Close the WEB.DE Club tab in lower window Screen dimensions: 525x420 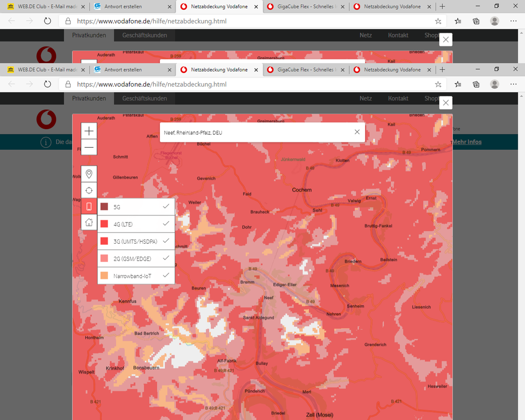click(x=83, y=70)
